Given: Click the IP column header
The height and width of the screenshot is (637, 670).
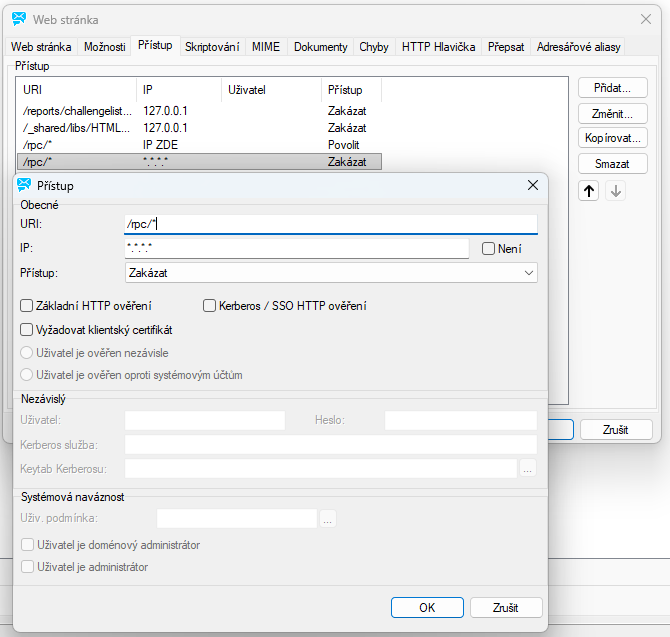Looking at the screenshot, I should (179, 90).
